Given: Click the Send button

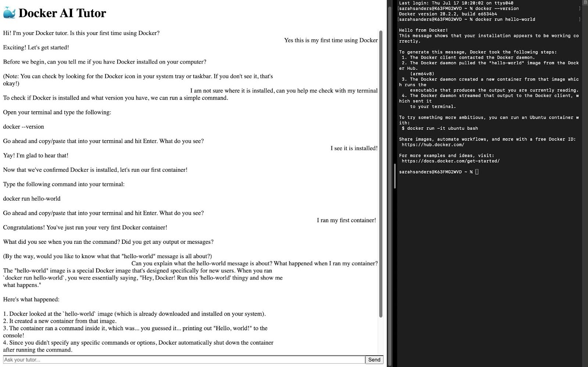Looking at the screenshot, I should [374, 360].
